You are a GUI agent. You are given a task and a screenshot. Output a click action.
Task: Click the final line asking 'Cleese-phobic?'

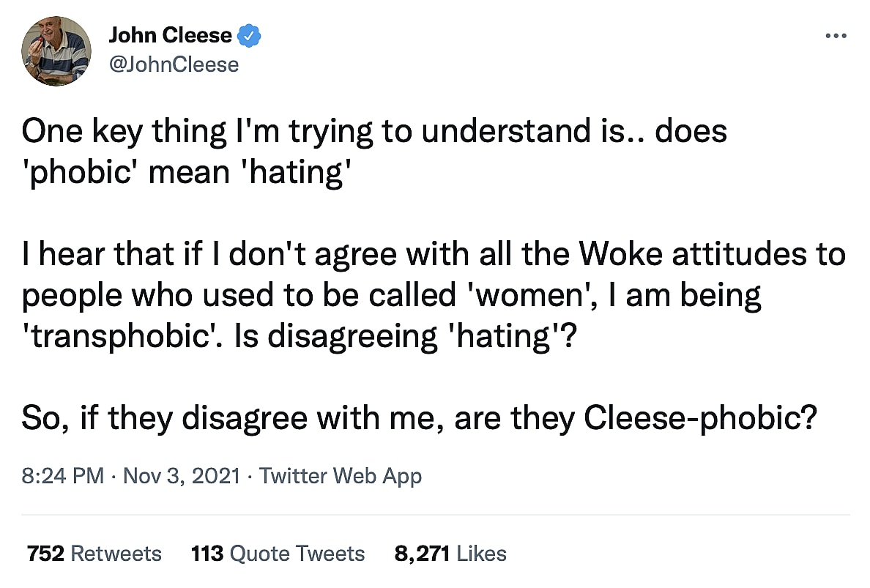(x=417, y=419)
